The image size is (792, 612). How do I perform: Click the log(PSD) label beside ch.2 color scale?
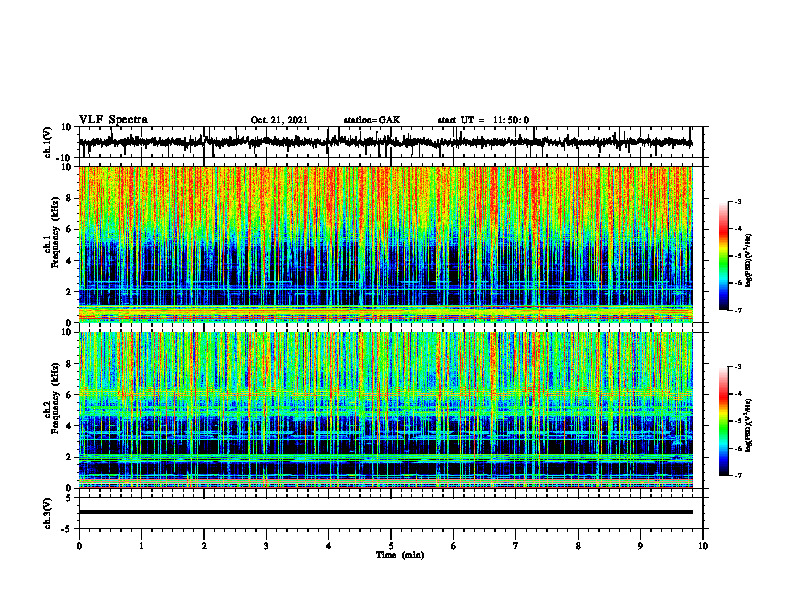[749, 425]
